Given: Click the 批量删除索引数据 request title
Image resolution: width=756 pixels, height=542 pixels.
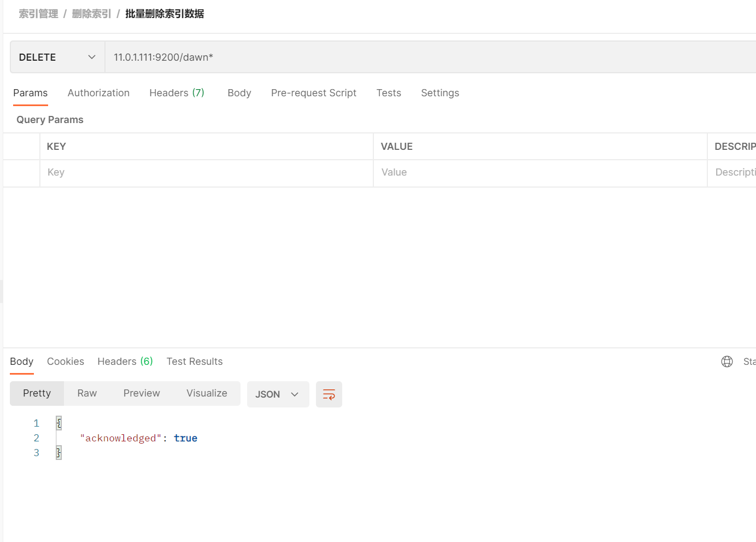Looking at the screenshot, I should pos(165,14).
